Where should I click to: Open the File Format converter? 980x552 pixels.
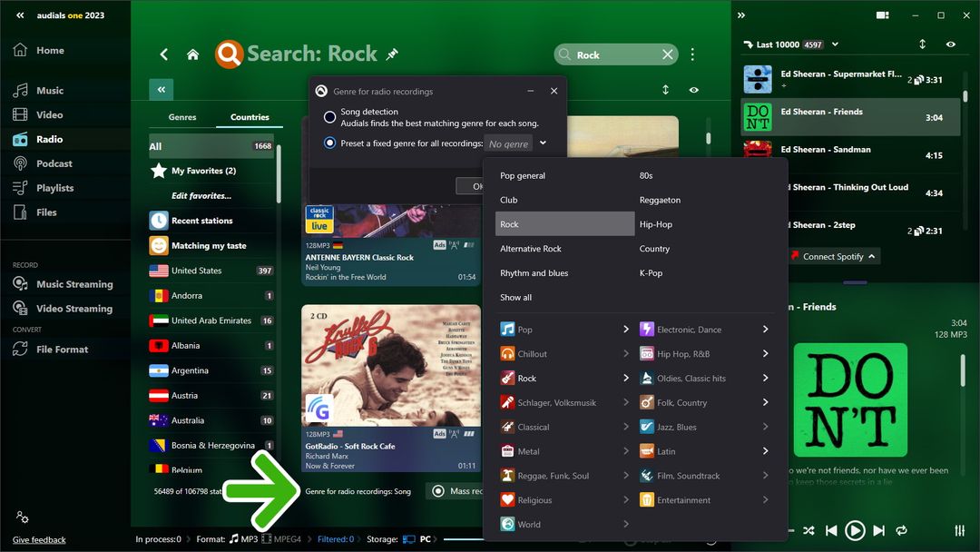[x=62, y=350]
